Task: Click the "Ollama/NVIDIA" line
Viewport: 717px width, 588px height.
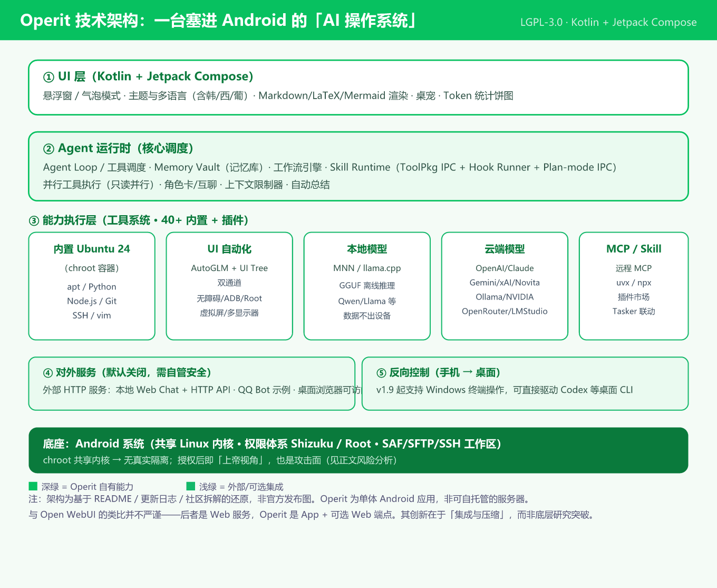Action: (x=505, y=297)
